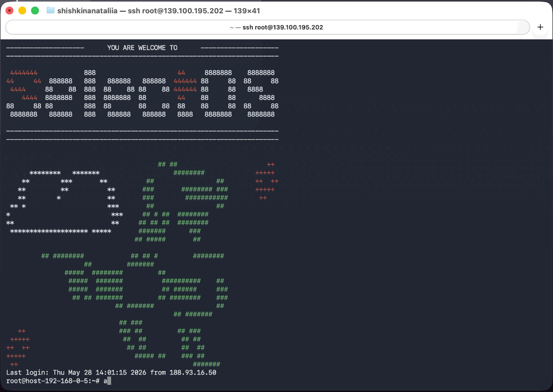Screen dimensions: 553x392
Task: Click the terminal cursor after typed 'a'
Action: [x=110, y=381]
